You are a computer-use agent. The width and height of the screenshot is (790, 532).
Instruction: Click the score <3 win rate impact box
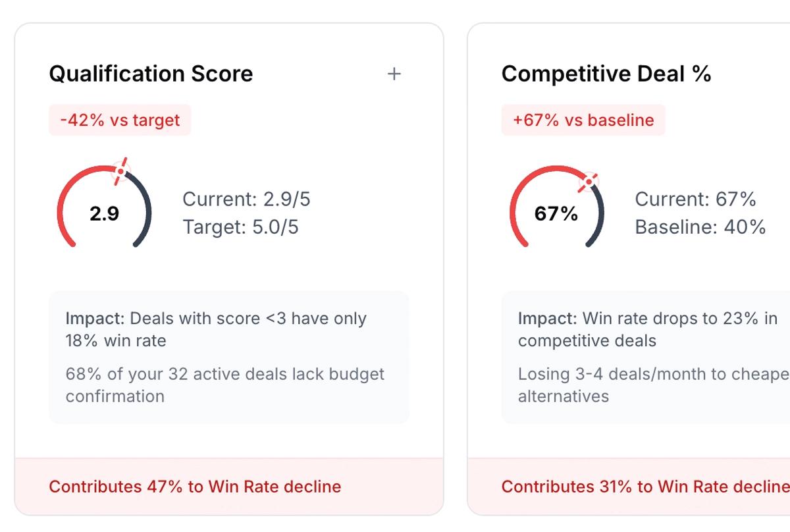(229, 357)
